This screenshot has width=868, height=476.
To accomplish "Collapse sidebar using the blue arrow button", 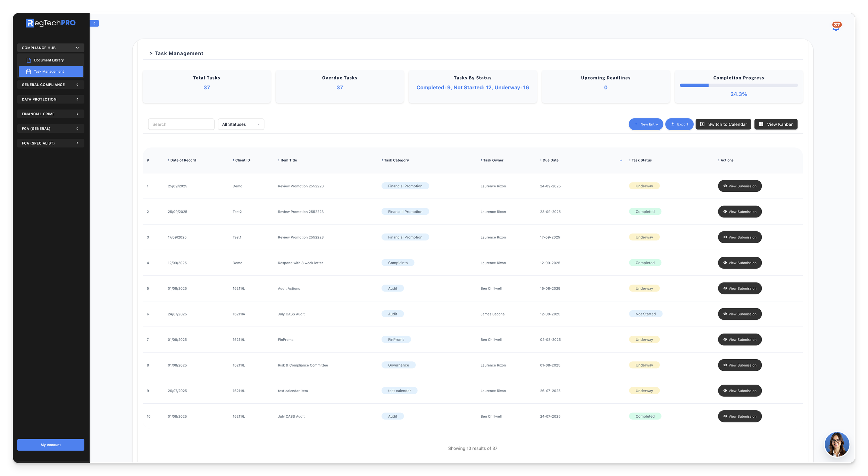I will point(94,23).
